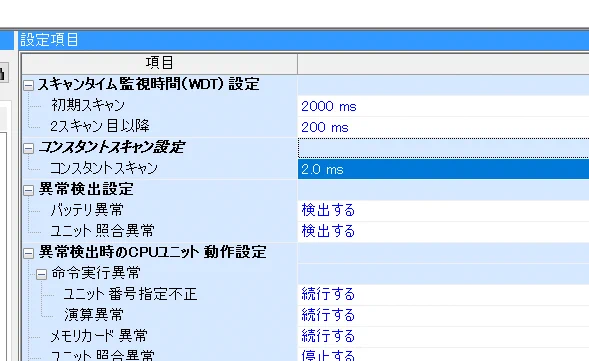
Task: Select the 初期スキャン row label
Action: click(88, 105)
